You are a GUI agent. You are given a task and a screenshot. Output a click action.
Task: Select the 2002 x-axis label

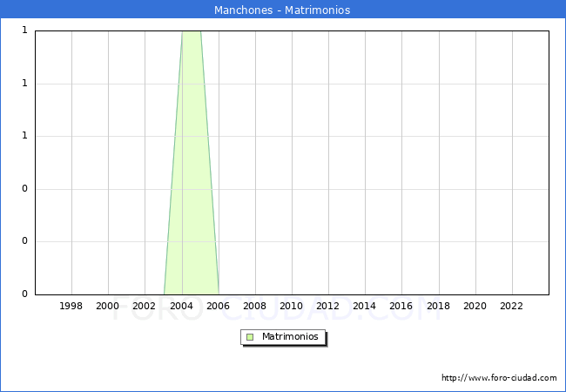(144, 306)
